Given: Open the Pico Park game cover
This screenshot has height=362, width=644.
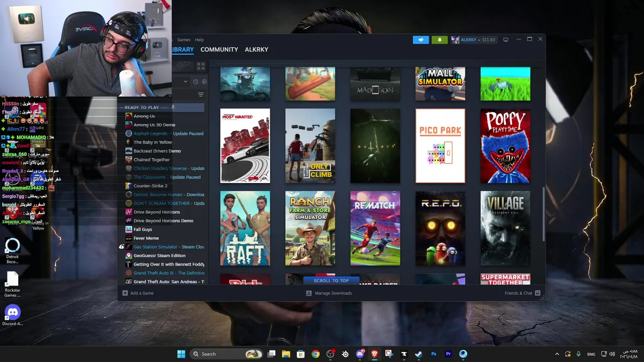Looking at the screenshot, I should point(440,146).
